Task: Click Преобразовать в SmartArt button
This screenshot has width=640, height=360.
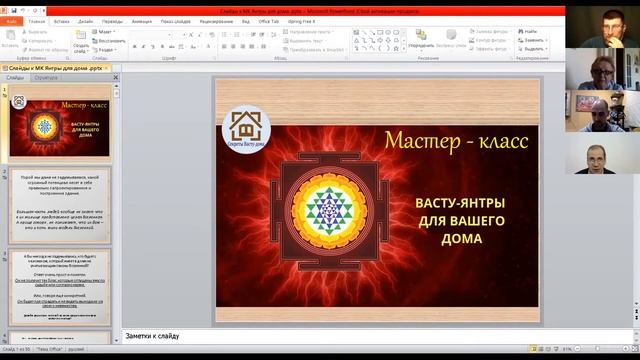Action: [315, 50]
